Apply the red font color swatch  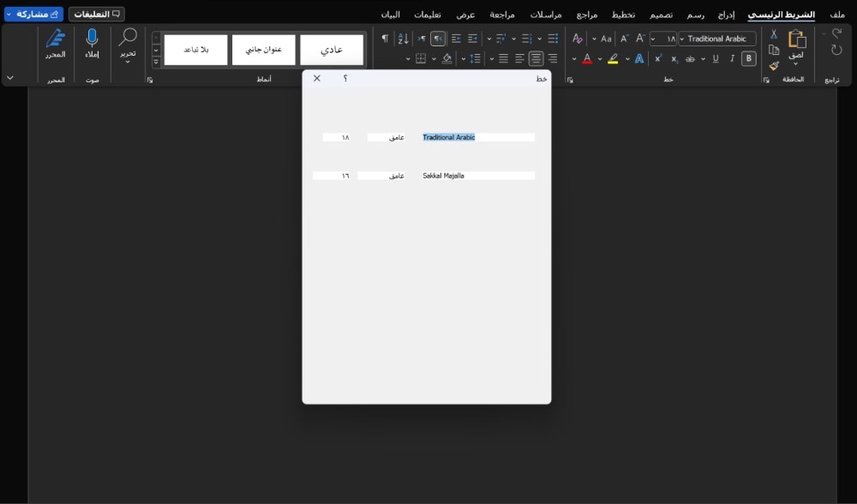(587, 59)
